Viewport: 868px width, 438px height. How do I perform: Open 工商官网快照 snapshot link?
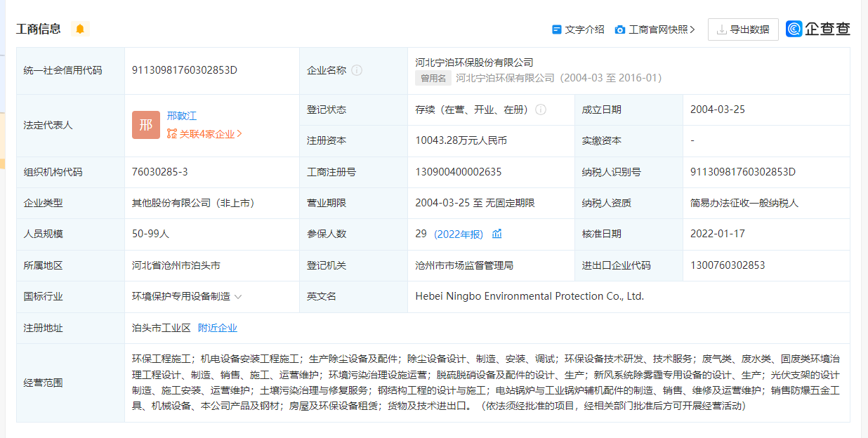[658, 29]
